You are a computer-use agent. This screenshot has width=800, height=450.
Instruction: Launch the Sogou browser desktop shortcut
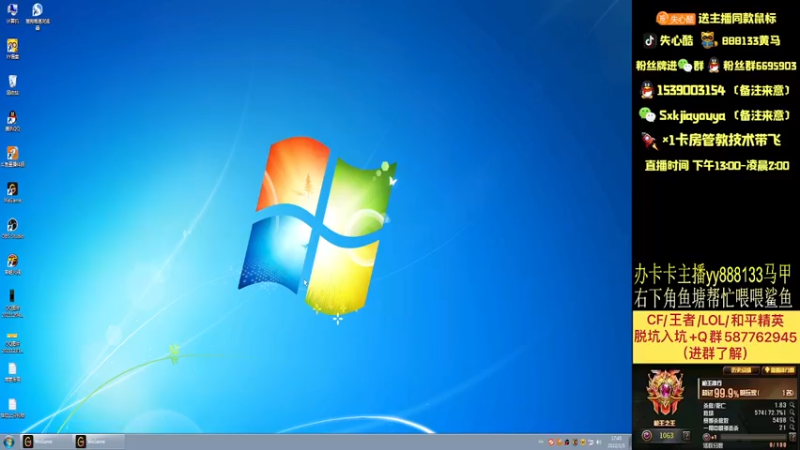(37, 16)
